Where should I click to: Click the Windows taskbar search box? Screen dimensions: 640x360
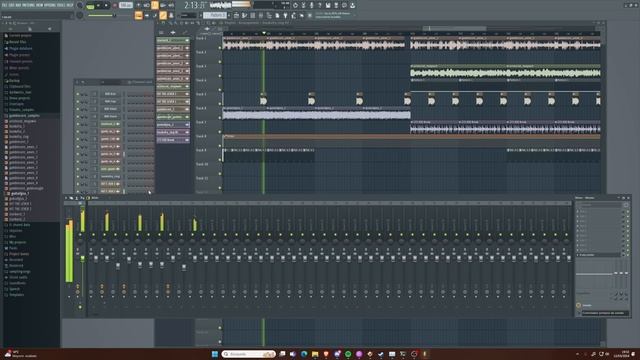click(x=248, y=354)
